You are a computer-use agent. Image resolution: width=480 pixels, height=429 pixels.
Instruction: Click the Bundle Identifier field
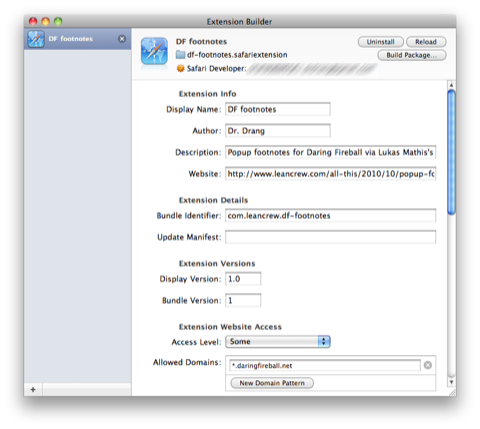pyautogui.click(x=330, y=216)
